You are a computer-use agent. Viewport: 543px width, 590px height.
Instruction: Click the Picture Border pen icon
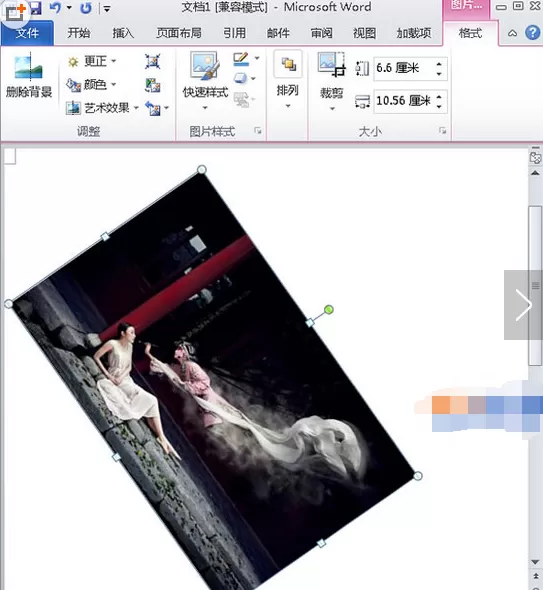point(241,59)
